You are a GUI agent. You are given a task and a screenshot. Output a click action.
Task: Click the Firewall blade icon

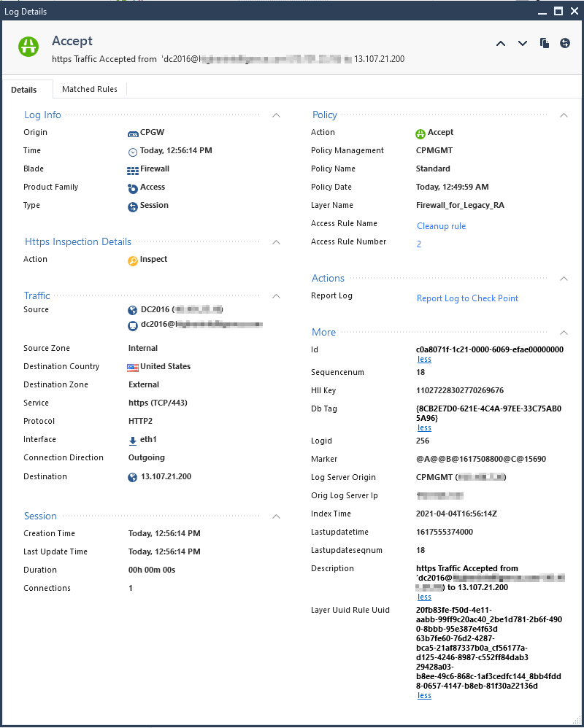coord(132,171)
